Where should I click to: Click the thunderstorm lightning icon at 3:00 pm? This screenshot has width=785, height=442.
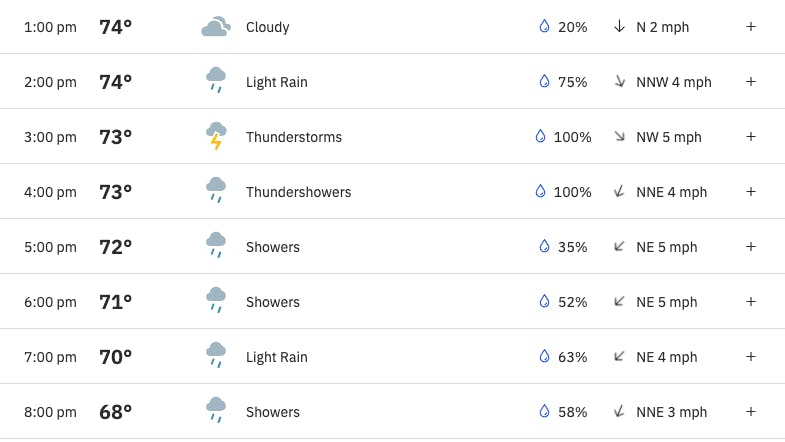216,136
